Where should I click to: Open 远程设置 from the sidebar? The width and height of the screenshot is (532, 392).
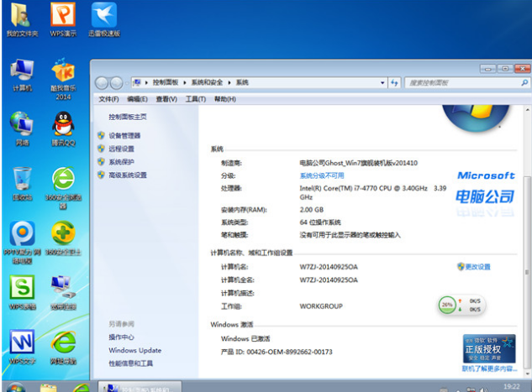tap(121, 149)
